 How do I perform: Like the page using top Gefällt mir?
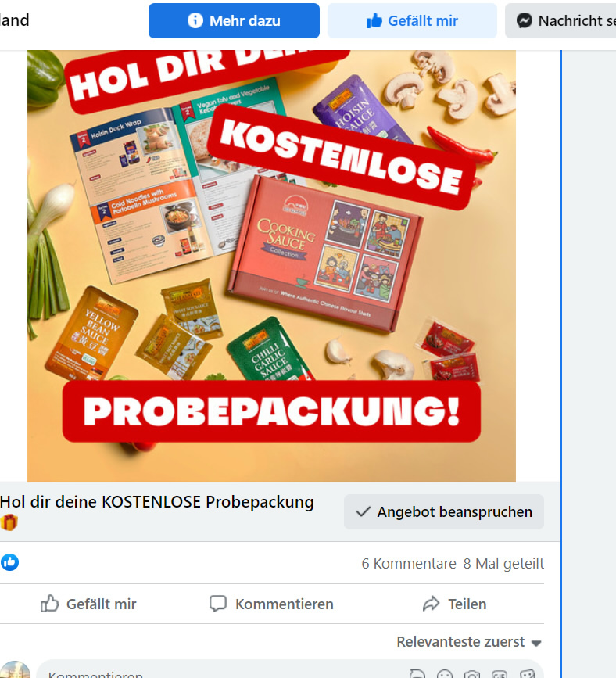coord(412,21)
